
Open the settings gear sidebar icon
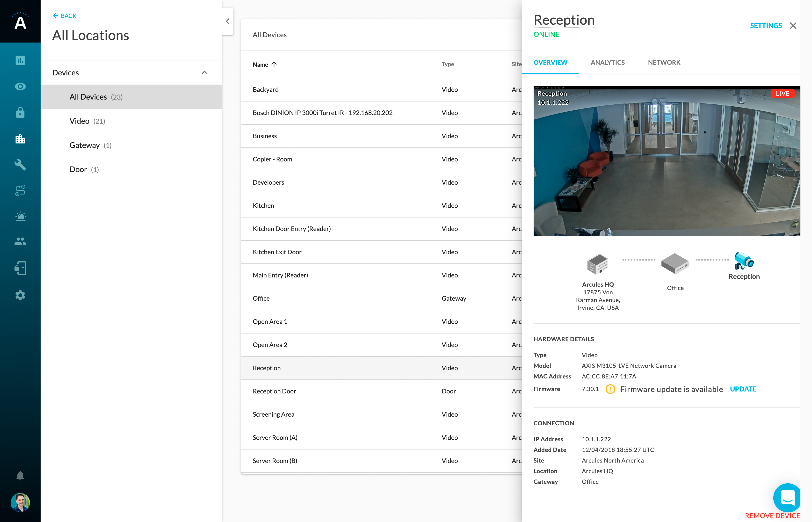point(20,295)
